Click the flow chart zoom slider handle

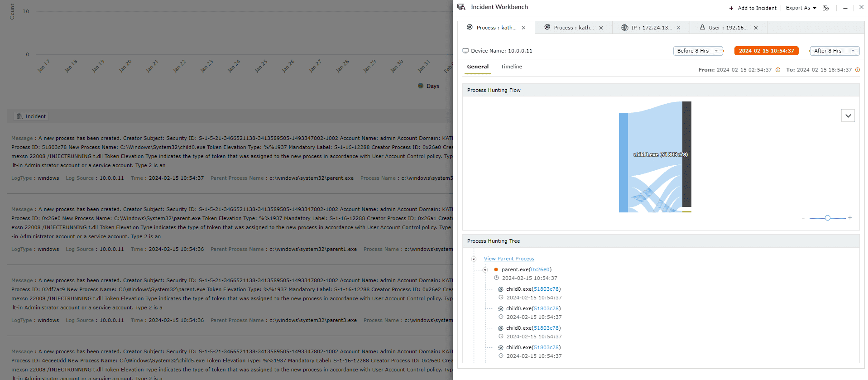827,218
